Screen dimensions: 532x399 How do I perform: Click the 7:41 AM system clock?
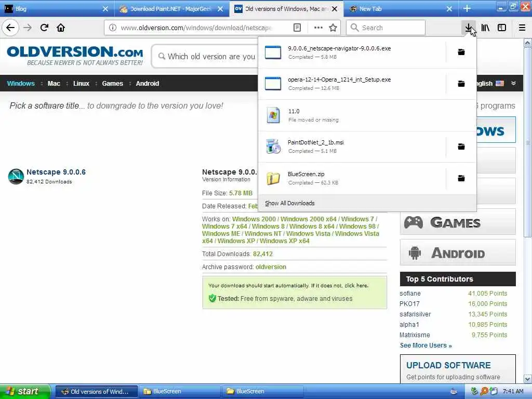513,392
